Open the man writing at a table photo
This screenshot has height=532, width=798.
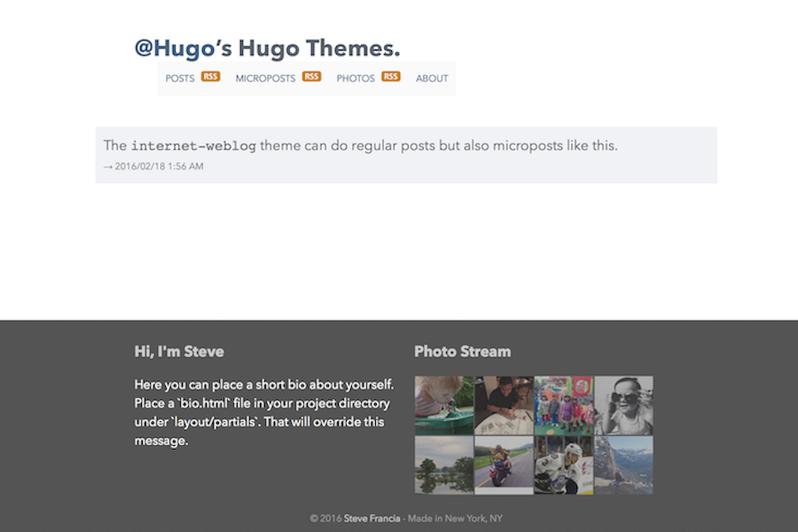point(503,403)
